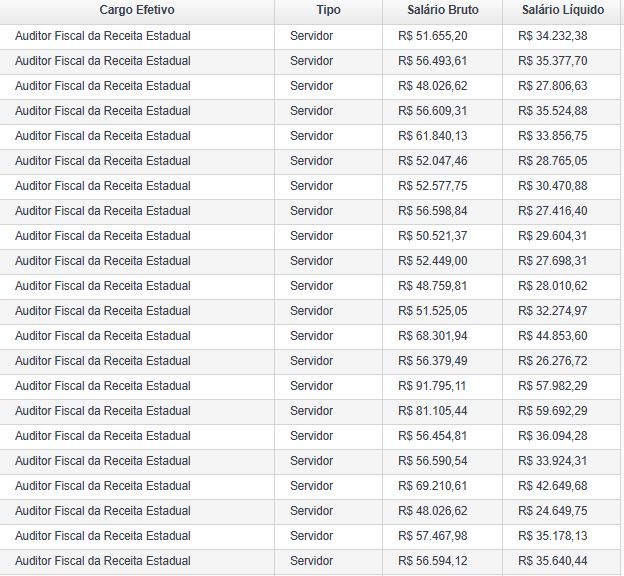Screen dimensions: 624x576
Task: Click the net salary R$ 28.765,05 cell
Action: (x=553, y=161)
